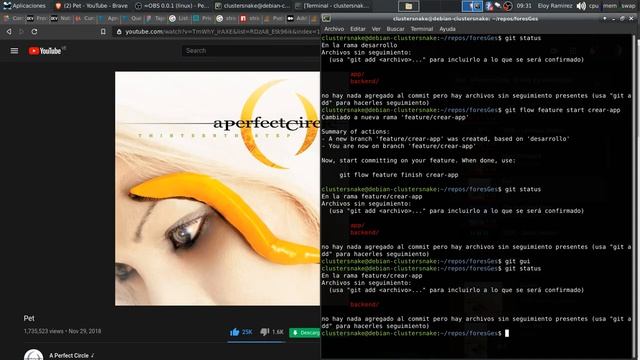Click the bookmark icon beside the address bar
Viewport: 640px width, 360px height.
click(103, 31)
